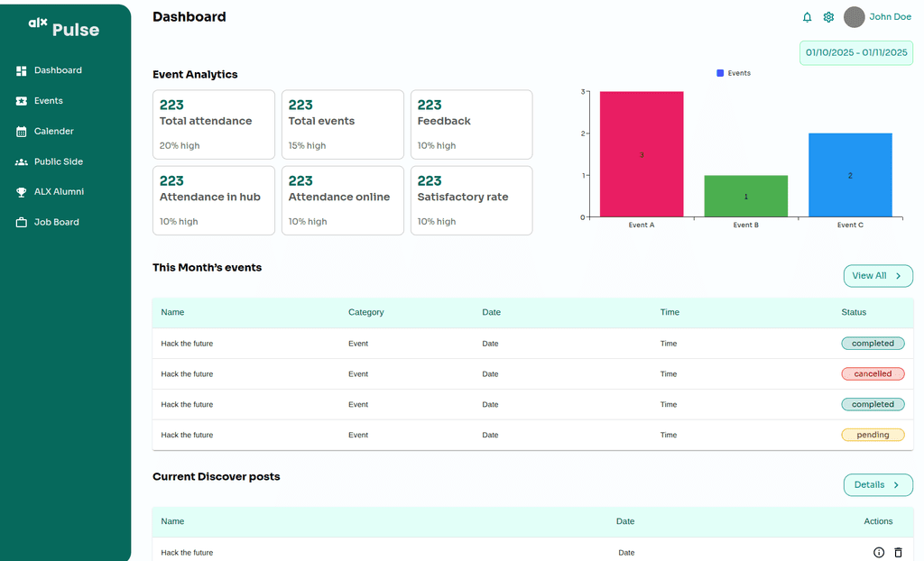Click the ALX Pulse logo
This screenshot has width=924, height=561.
64,28
